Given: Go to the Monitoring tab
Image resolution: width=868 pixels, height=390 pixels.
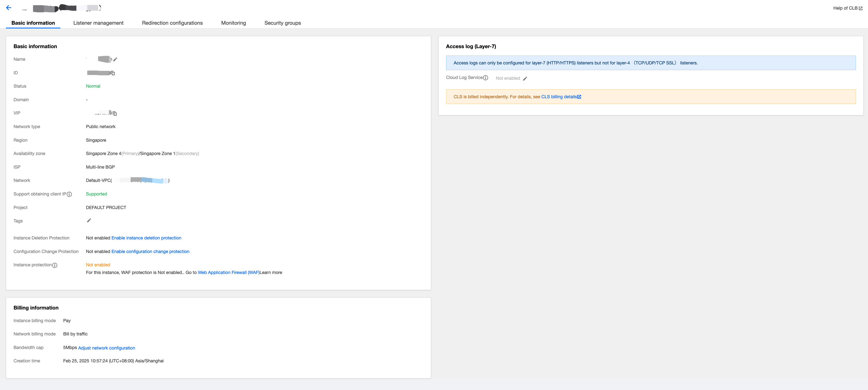Looking at the screenshot, I should 233,23.
